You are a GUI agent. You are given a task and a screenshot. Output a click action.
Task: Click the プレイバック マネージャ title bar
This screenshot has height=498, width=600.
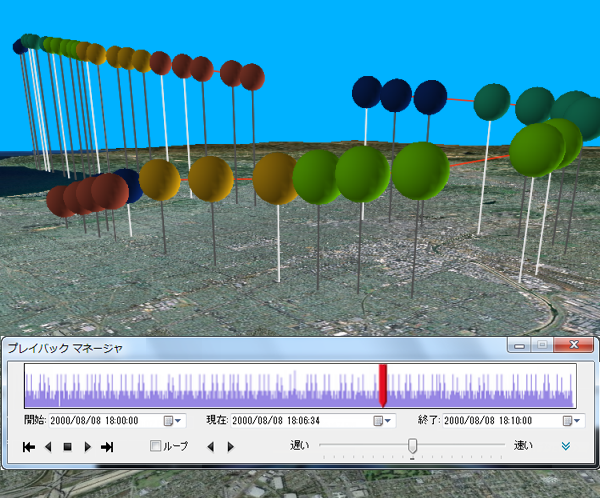coord(250,346)
